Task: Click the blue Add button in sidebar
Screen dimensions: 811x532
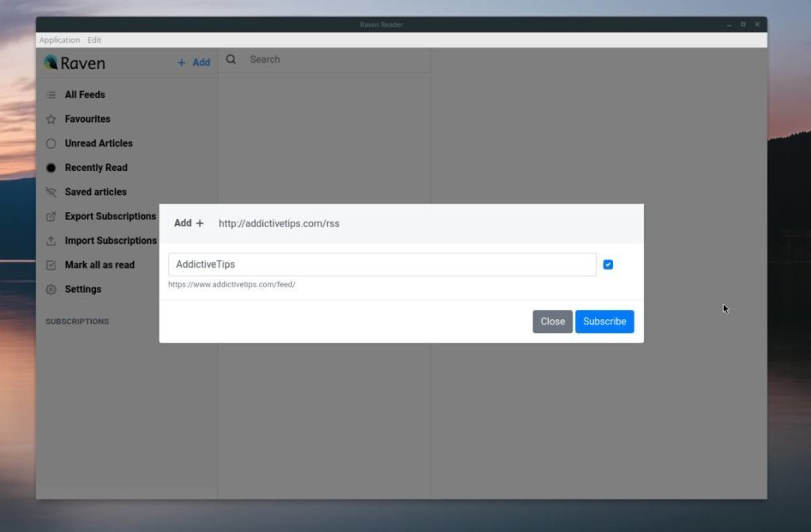Action: (194, 63)
